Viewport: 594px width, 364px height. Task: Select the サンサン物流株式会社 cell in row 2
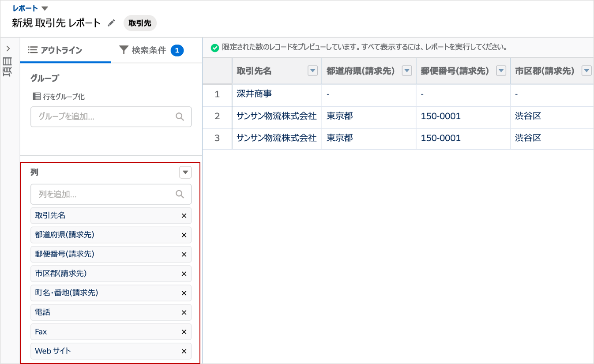click(276, 116)
